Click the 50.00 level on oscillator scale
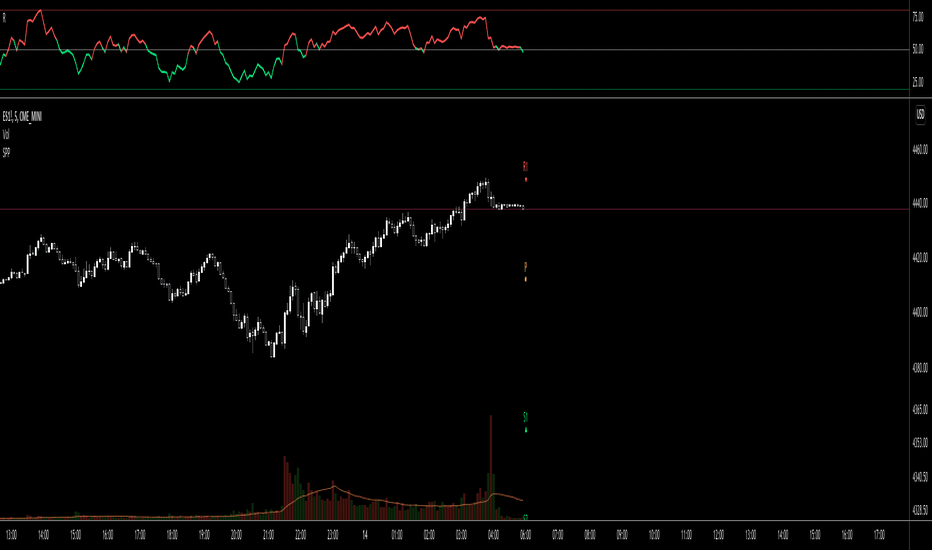Image resolution: width=932 pixels, height=550 pixels. pyautogui.click(x=918, y=50)
